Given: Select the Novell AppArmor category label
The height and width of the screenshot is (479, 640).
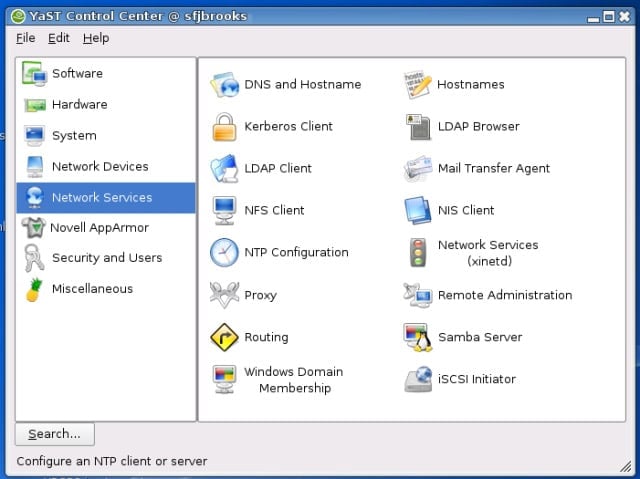Looking at the screenshot, I should 99,228.
